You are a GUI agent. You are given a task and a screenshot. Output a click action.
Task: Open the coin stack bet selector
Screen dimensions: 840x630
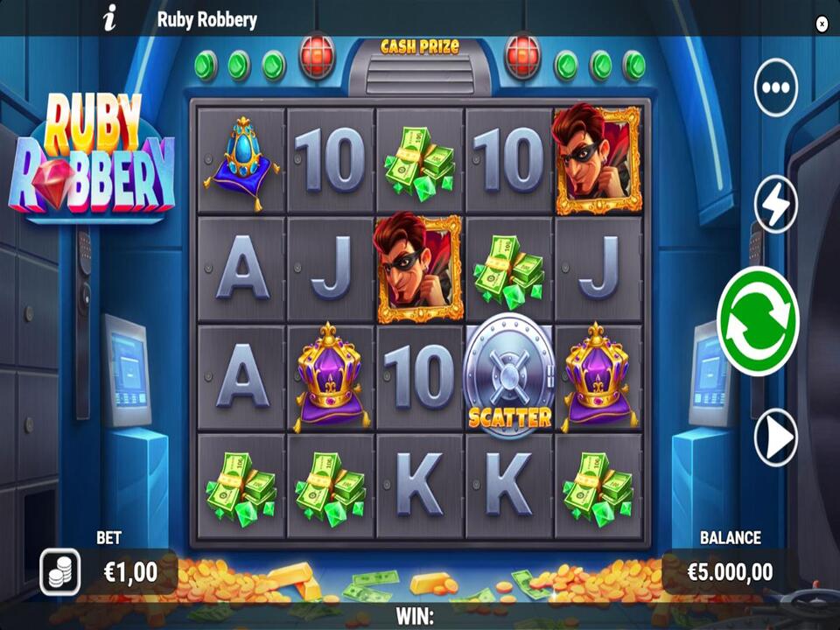coord(60,571)
